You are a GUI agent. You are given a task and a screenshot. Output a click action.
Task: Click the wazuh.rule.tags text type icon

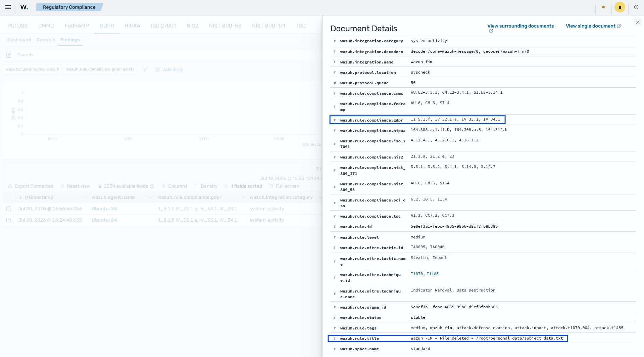click(335, 328)
